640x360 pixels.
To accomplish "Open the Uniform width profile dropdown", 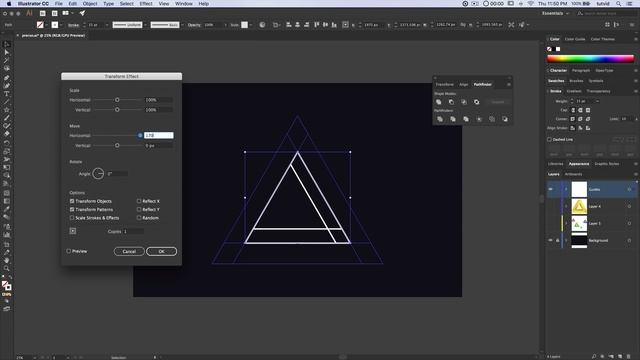I will 145,25.
